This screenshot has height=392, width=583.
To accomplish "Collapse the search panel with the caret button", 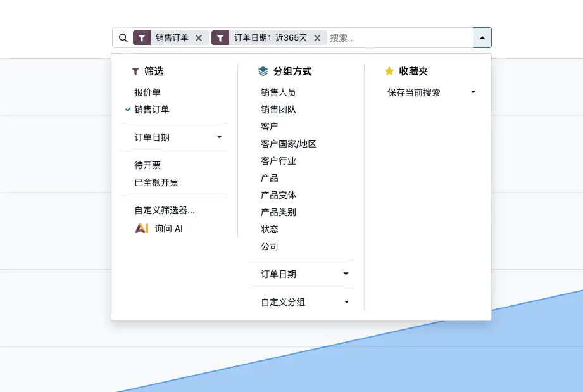I will pos(482,37).
